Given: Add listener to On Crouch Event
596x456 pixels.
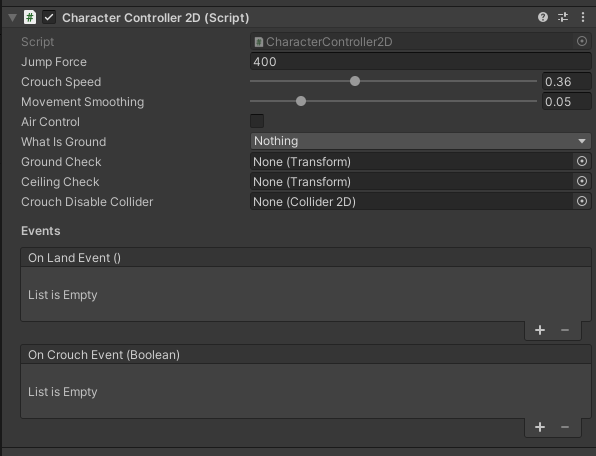Looking at the screenshot, I should pyautogui.click(x=540, y=427).
